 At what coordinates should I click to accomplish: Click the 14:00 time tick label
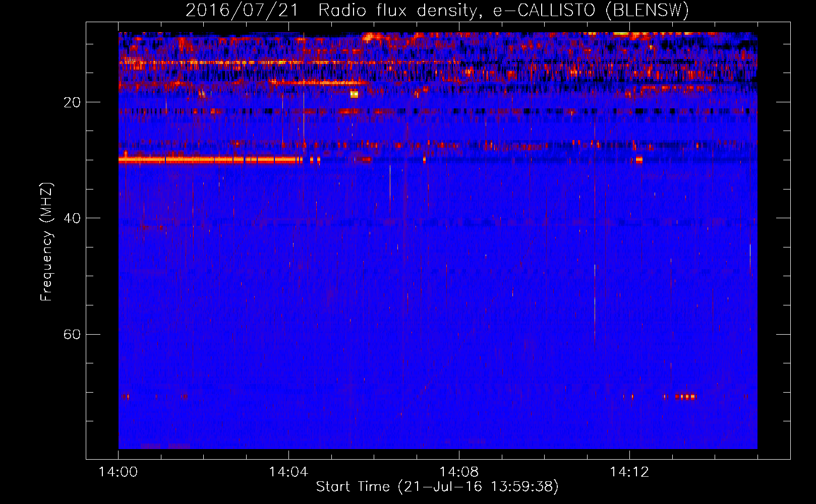118,472
